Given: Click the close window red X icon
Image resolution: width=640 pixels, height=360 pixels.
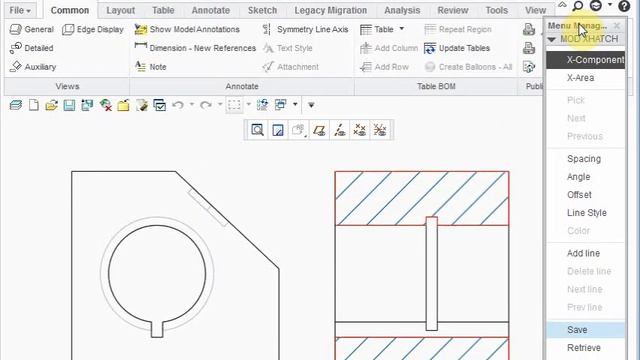Looking at the screenshot, I should pos(106,105).
